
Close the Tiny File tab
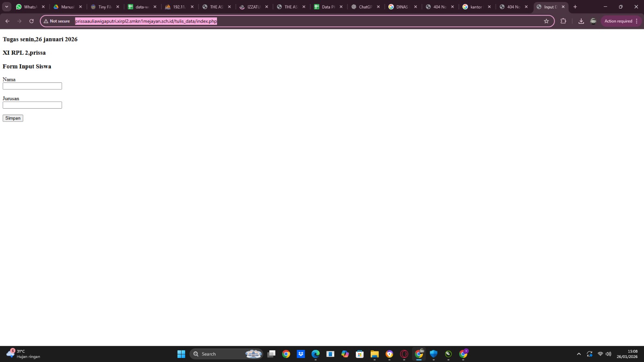point(118,7)
